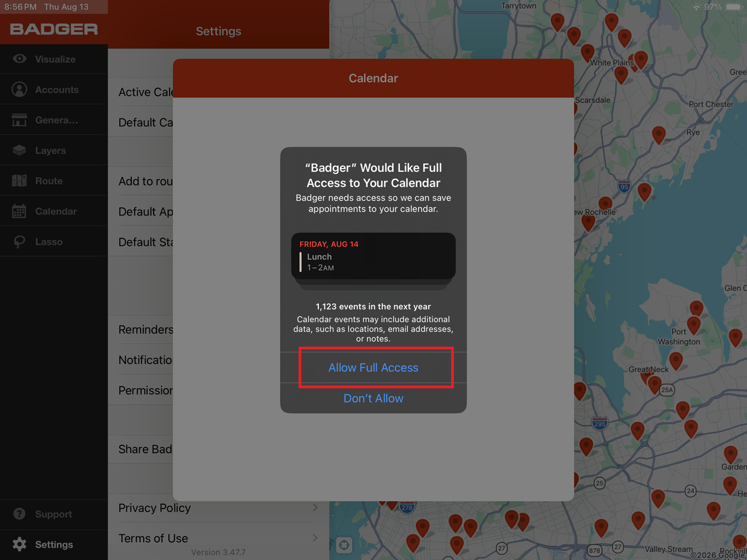Screen dimensions: 747x560
Task: Open the Permissions setting row
Action: (x=141, y=390)
